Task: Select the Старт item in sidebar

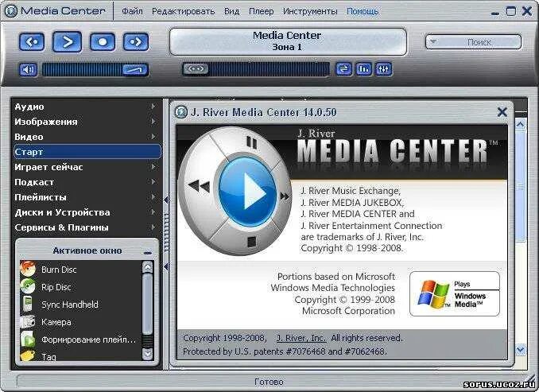Action: point(87,152)
